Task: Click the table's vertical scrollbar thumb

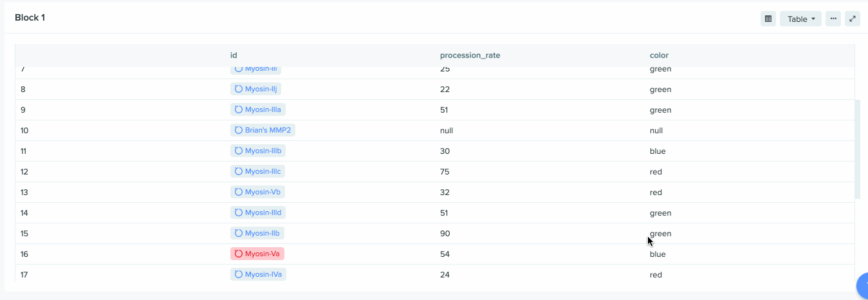Action: 857,149
